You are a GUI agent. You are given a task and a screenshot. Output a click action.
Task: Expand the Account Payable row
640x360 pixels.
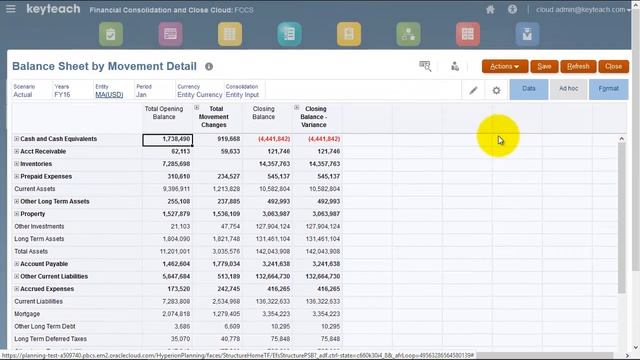(x=16, y=264)
